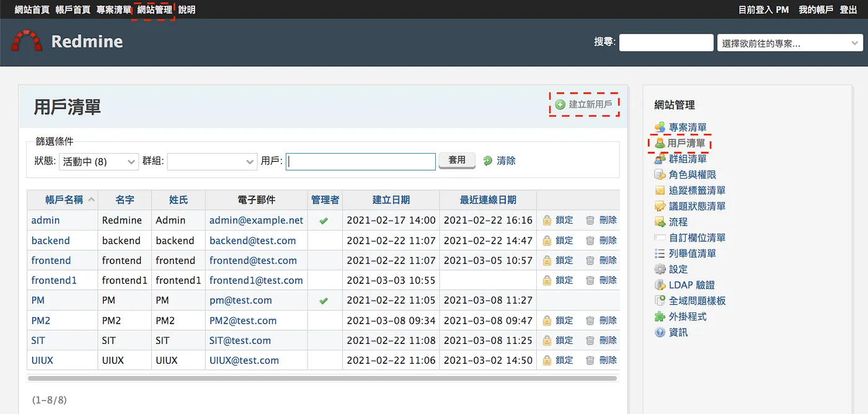Viewport: 868px width, 414px height.
Task: Click the admin@example.net email link
Action: [x=257, y=220]
